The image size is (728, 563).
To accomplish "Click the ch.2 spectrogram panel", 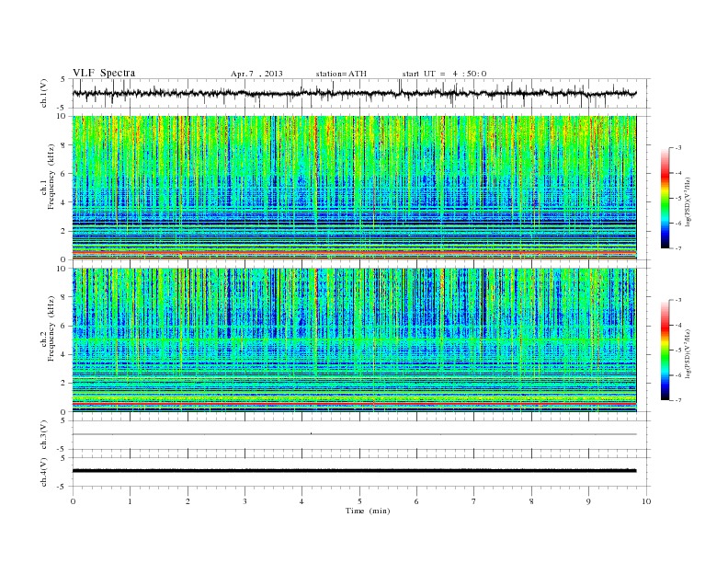I will pos(354,340).
